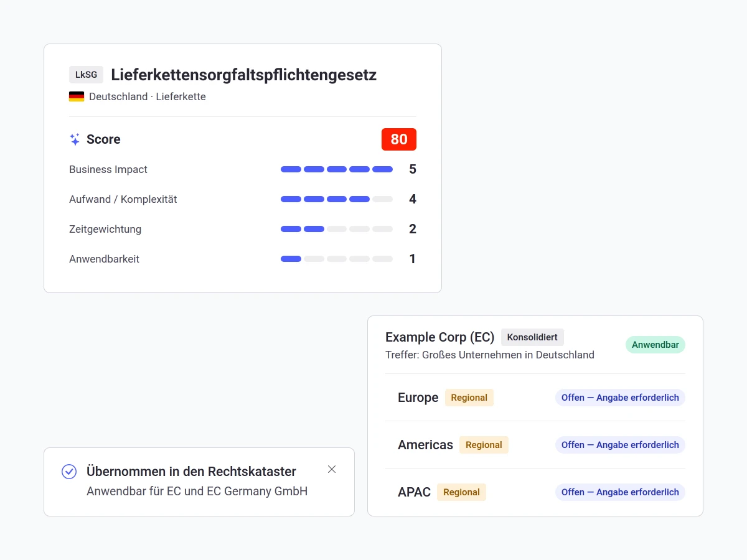Viewport: 747px width, 560px height.
Task: Click Treffer: Großes Unternehmen in Deutschland text
Action: point(490,355)
